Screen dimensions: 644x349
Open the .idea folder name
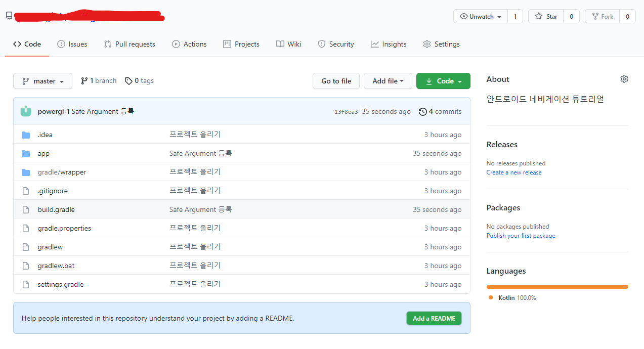click(45, 135)
